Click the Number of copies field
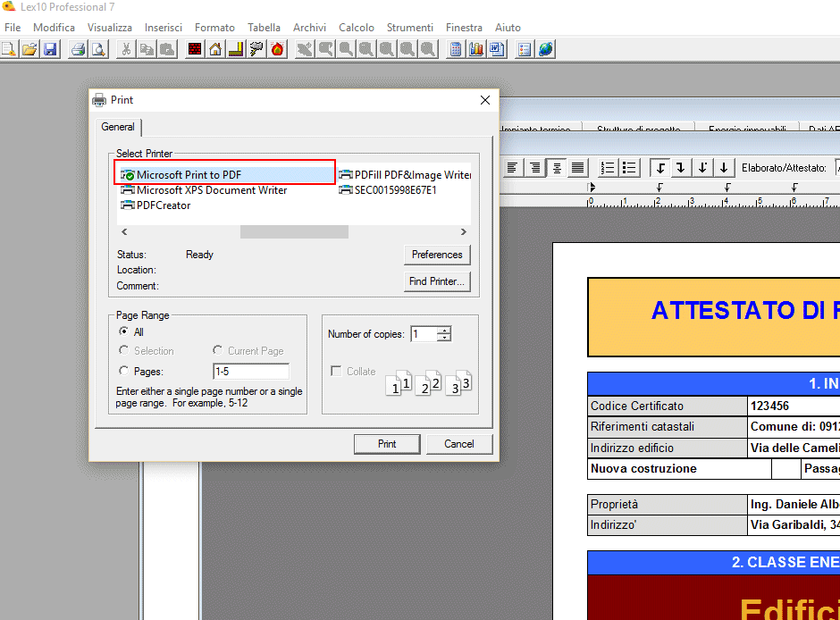Screen dimensions: 840x620 click(424, 334)
